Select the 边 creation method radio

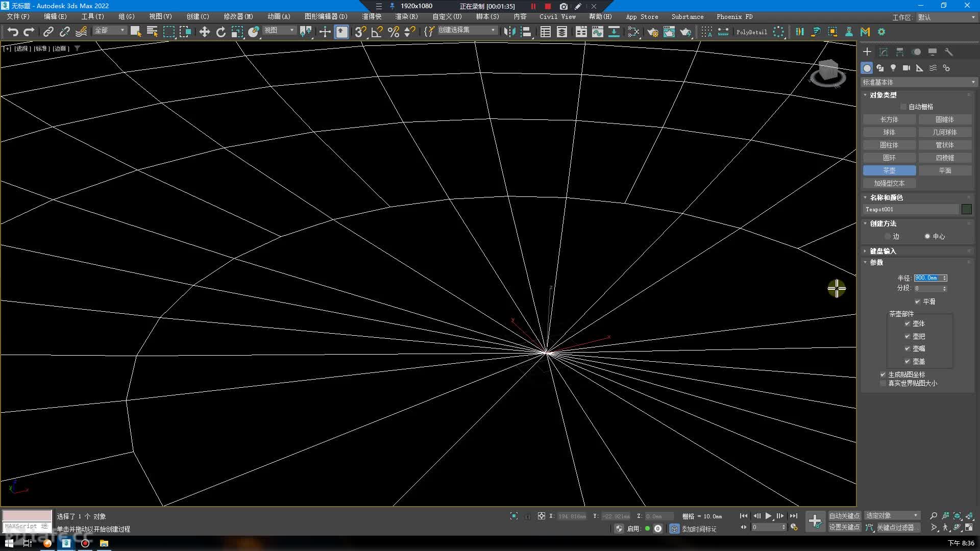[888, 236]
